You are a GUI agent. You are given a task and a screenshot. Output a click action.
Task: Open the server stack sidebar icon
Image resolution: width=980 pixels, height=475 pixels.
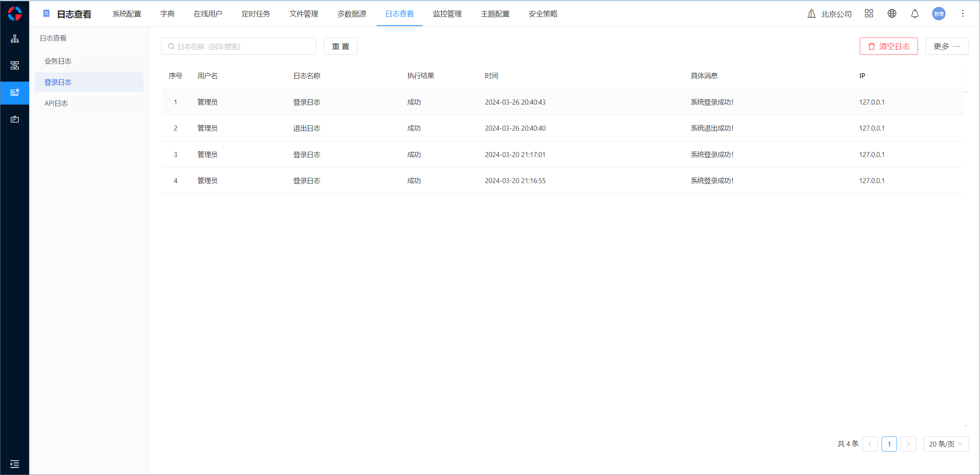click(15, 66)
